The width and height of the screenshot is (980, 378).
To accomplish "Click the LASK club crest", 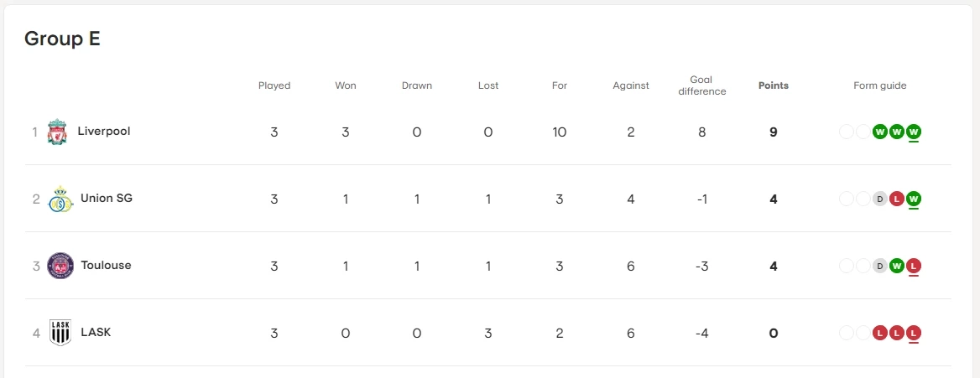I will tap(60, 333).
